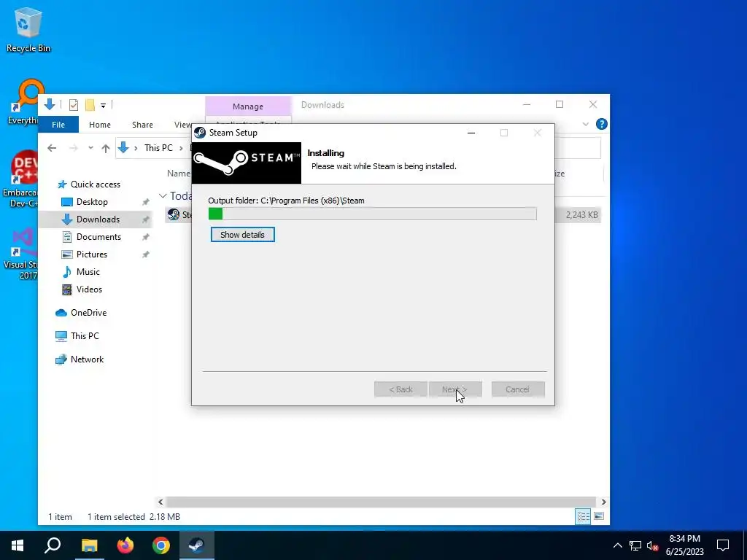This screenshot has height=560, width=747.
Task: Show hidden tray icons
Action: point(617,545)
